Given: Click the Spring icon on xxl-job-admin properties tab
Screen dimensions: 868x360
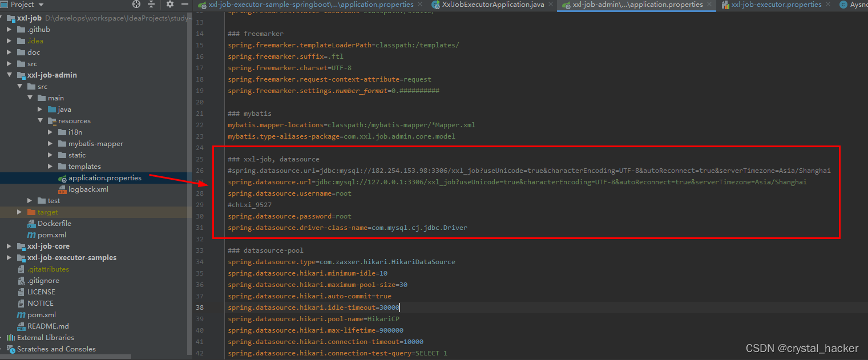Looking at the screenshot, I should 566,5.
